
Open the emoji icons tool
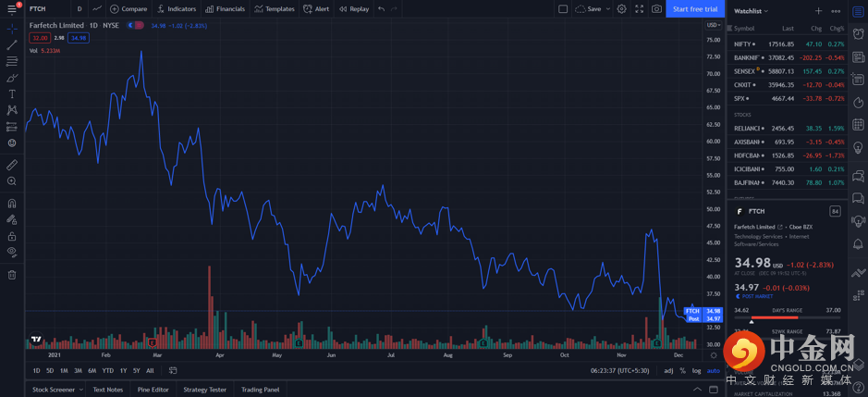[12, 143]
